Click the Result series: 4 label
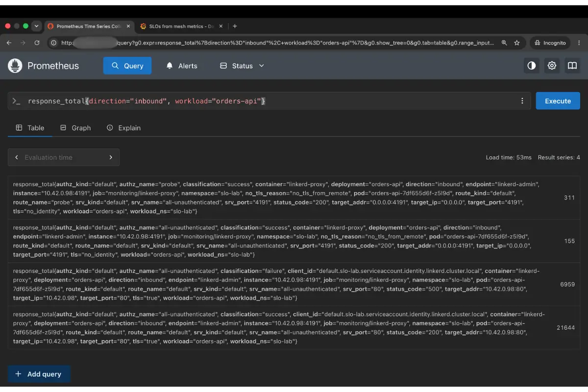Screen dimensions: 588x392 tap(559, 157)
